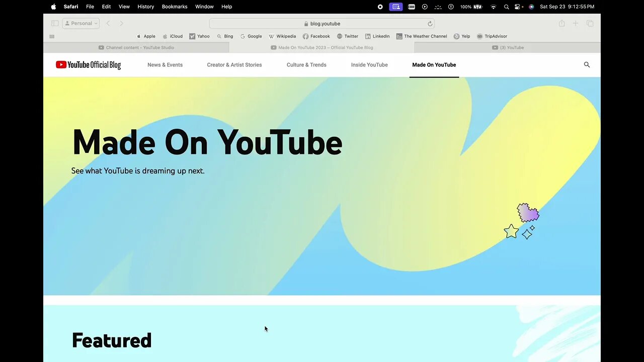
Task: Open News & Events section
Action: [x=165, y=65]
